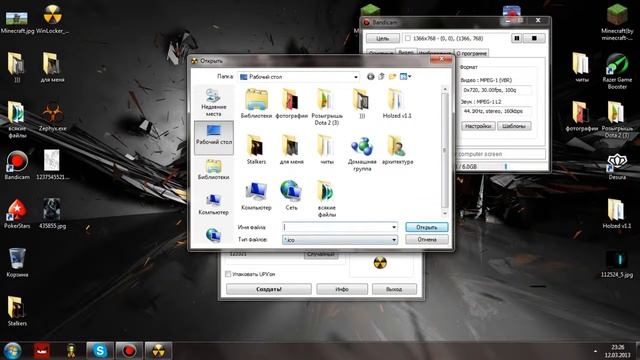Select the фотографии folder in the file list
This screenshot has height=360, width=640.
[291, 103]
